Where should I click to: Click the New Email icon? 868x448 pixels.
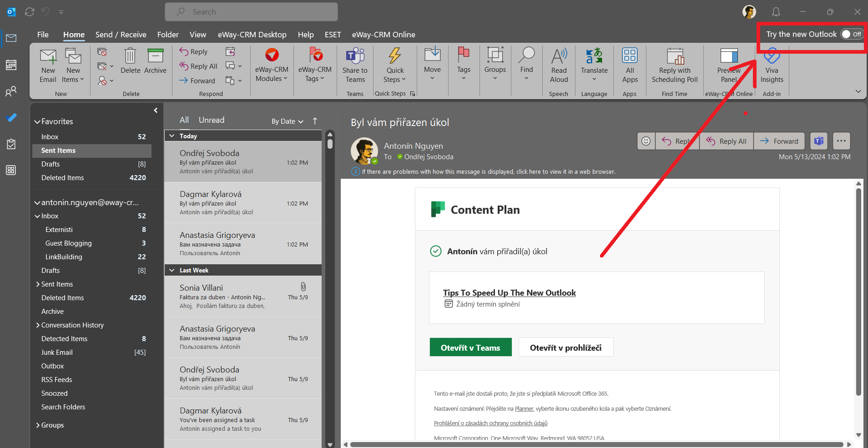click(x=48, y=56)
